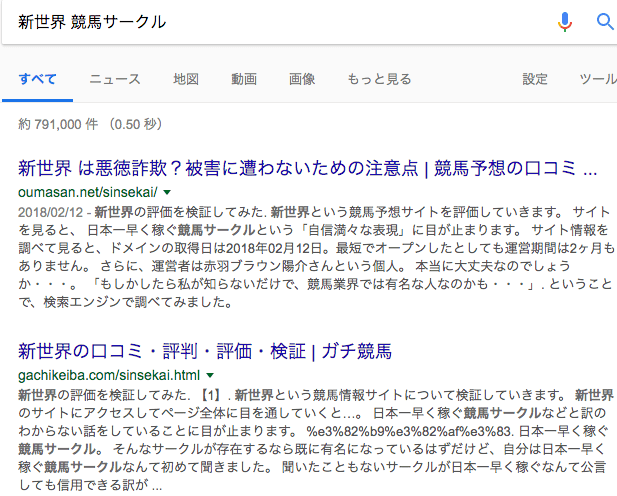Expand the arrow next to oumasan.net URL
Viewport: 617px width, 496px height.
167,192
